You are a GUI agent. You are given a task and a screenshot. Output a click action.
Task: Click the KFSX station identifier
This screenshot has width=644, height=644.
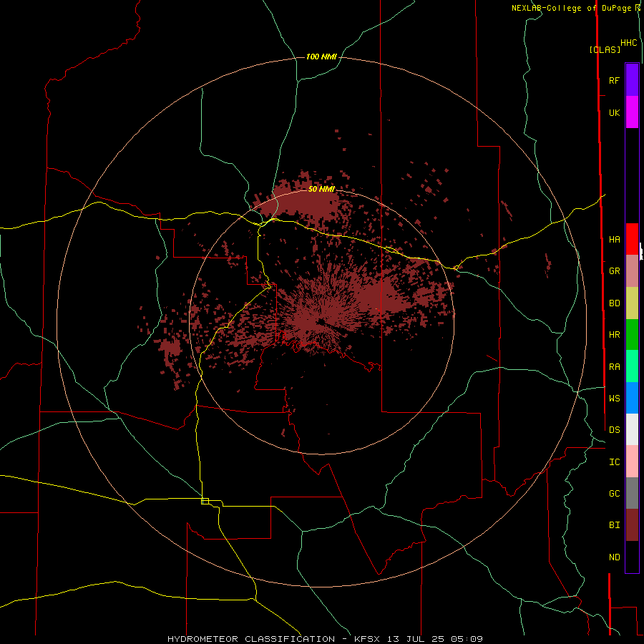point(367,639)
